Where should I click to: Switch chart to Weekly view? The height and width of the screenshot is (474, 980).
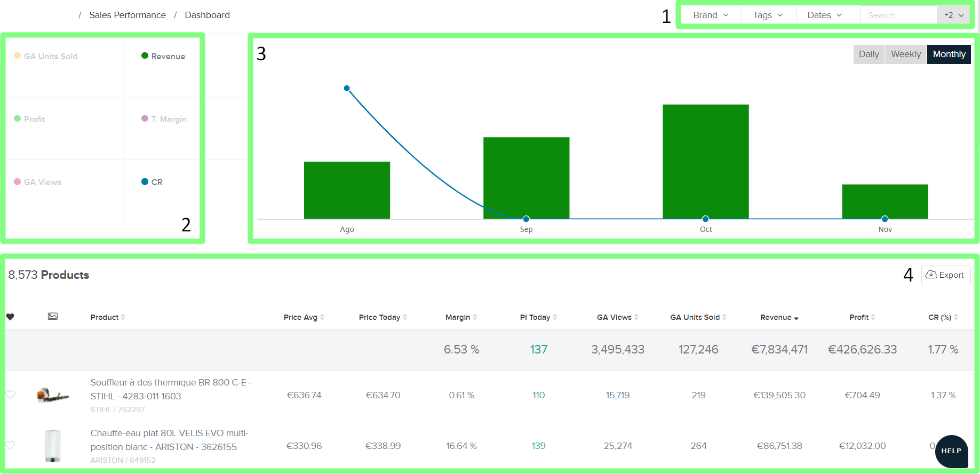(905, 54)
